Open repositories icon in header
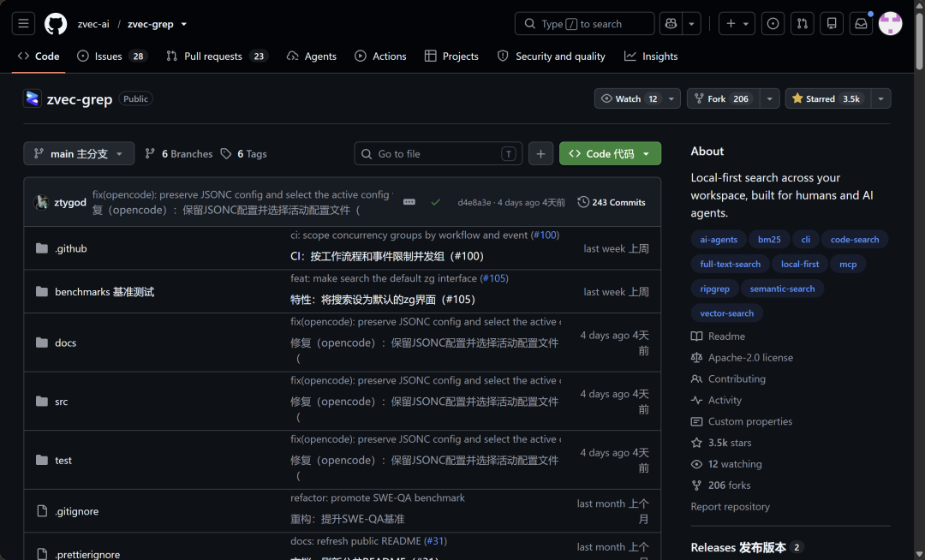The height and width of the screenshot is (560, 925). pyautogui.click(x=832, y=24)
